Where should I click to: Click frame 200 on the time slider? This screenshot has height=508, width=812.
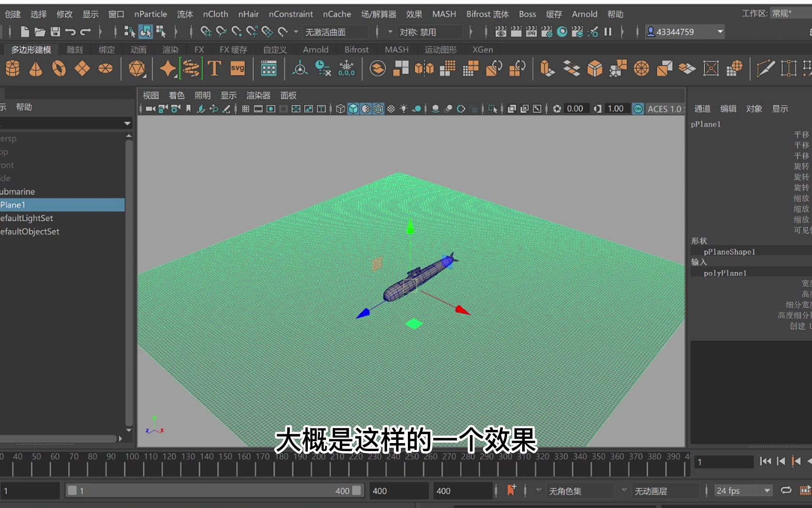pos(320,463)
